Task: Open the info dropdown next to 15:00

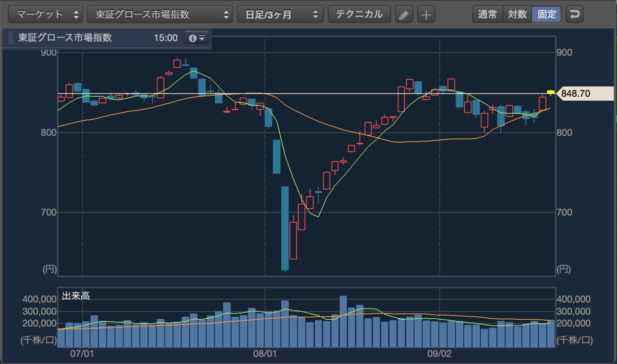Action: point(197,38)
